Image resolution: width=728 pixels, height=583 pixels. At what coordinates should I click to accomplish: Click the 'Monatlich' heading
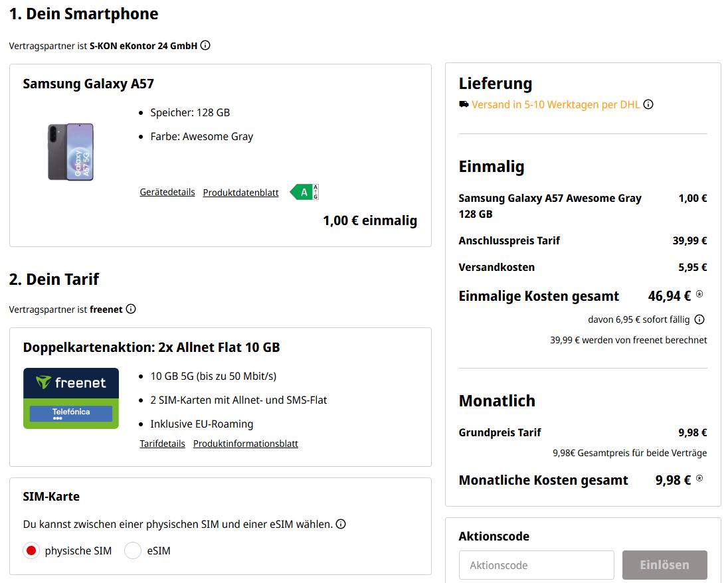click(x=497, y=400)
